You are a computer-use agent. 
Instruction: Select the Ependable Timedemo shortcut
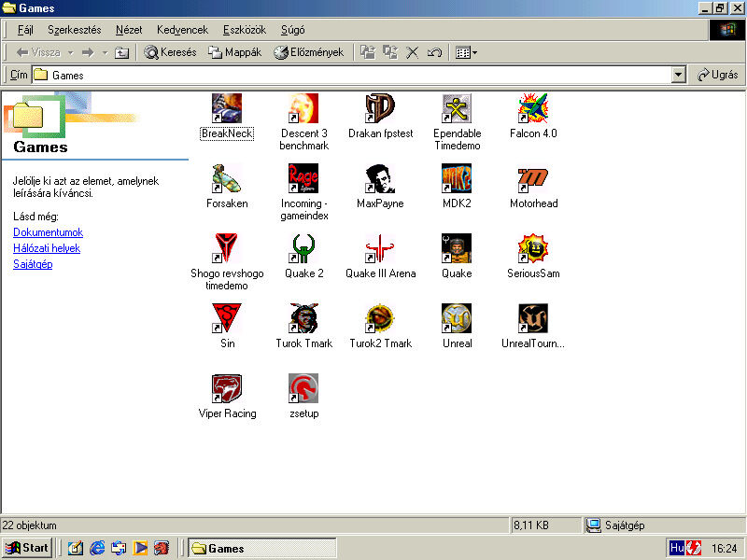pyautogui.click(x=457, y=108)
